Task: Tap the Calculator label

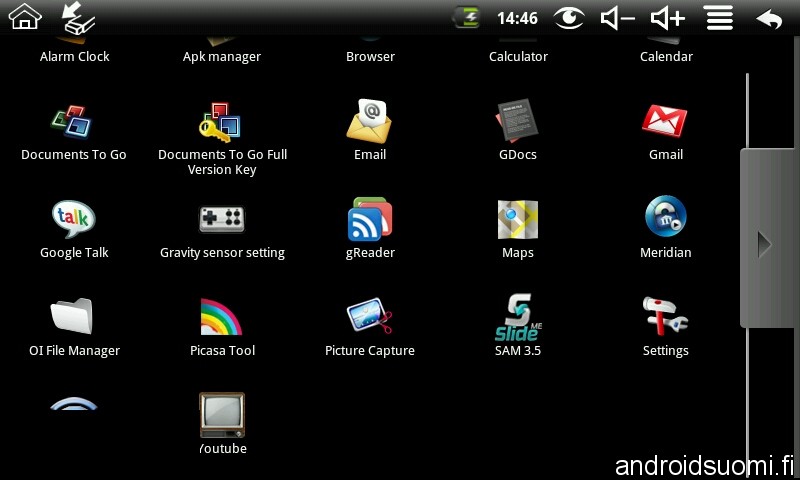Action: pos(518,57)
